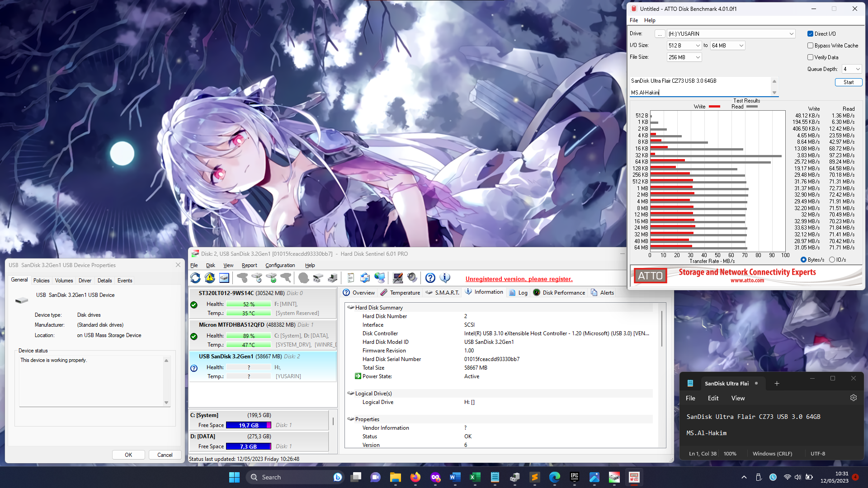868x488 pixels.
Task: Enable Bypass Write Cache checkbox
Action: (810, 46)
